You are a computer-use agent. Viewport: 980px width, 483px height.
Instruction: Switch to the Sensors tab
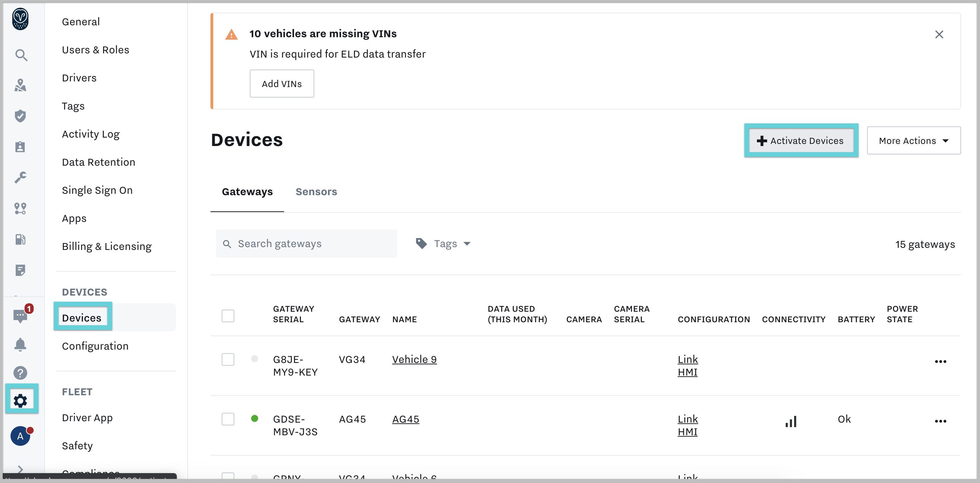coord(316,191)
